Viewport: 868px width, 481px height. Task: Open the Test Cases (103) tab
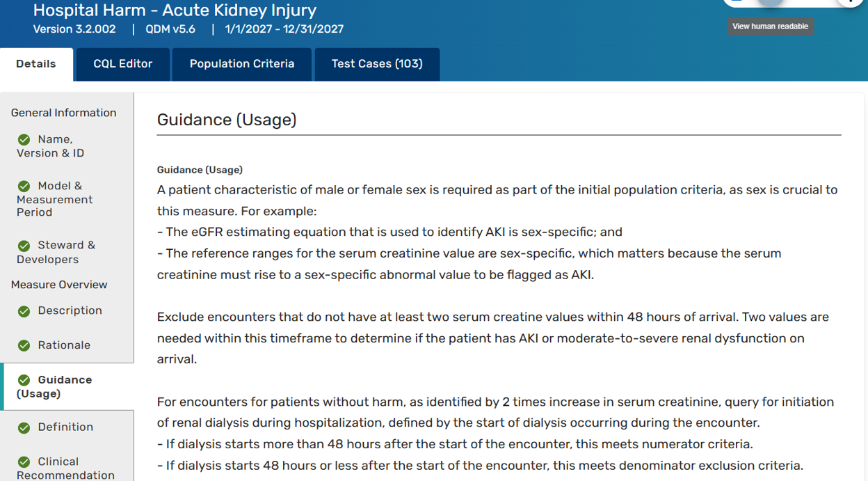[x=377, y=64]
